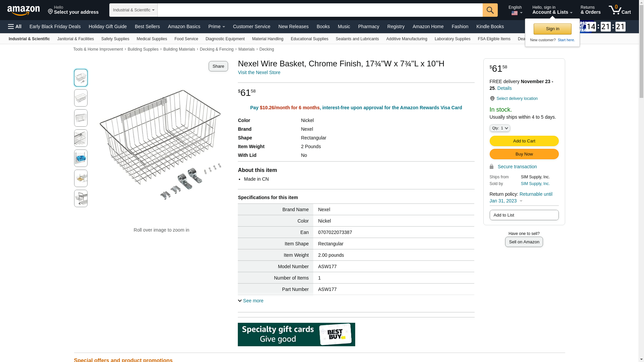This screenshot has width=644, height=362.
Task: Click Add to Cart
Action: (524, 141)
